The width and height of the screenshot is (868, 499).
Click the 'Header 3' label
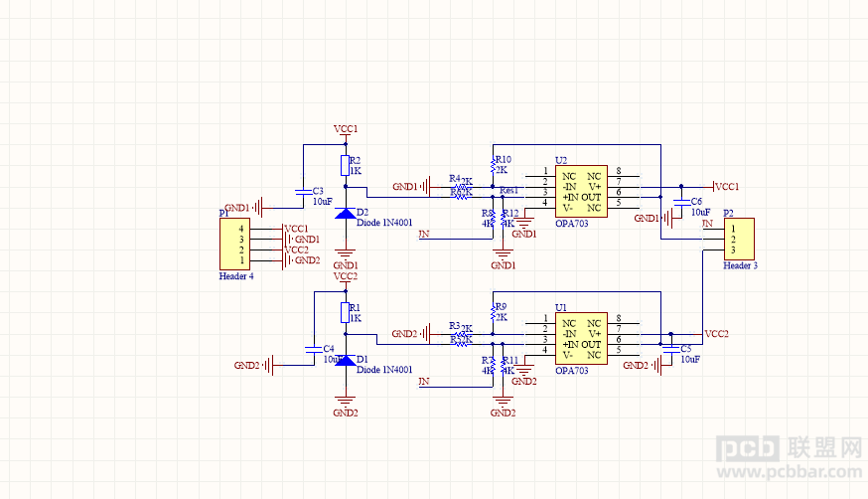740,265
